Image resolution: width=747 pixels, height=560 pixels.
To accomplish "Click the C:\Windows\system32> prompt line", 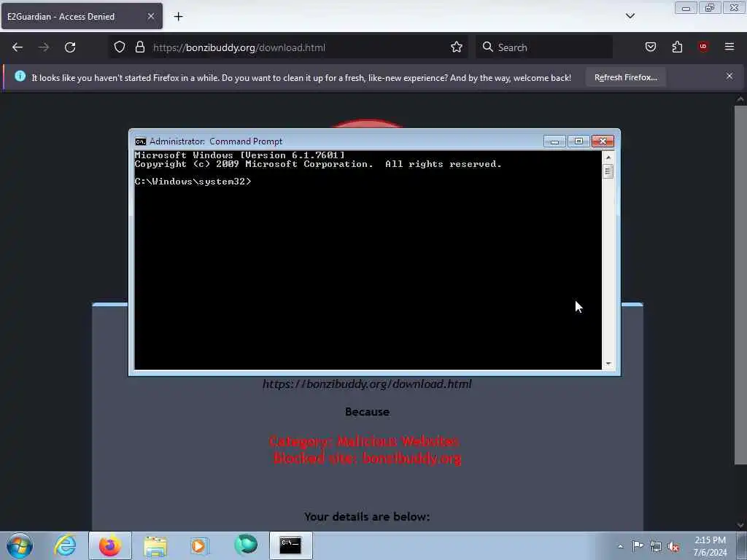I will 193,182.
